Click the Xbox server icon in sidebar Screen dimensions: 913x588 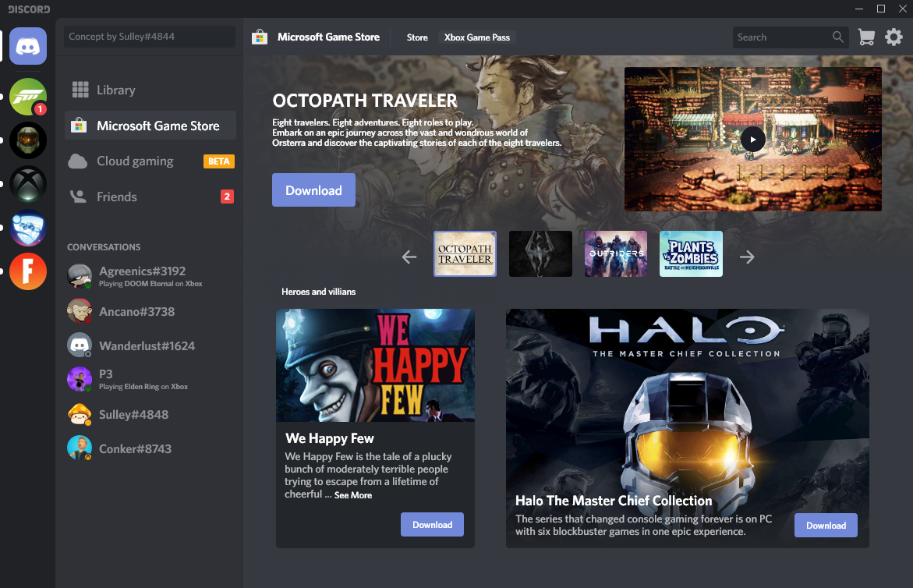click(27, 184)
